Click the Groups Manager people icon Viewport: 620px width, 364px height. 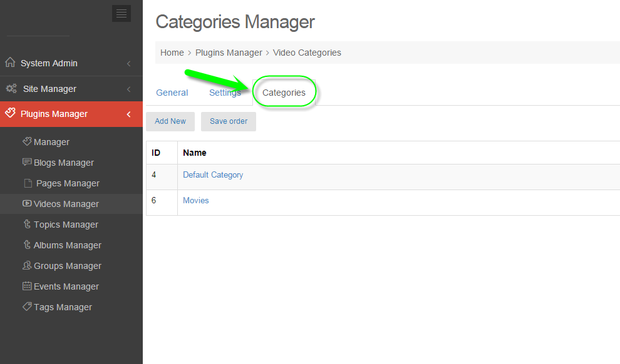pyautogui.click(x=27, y=265)
